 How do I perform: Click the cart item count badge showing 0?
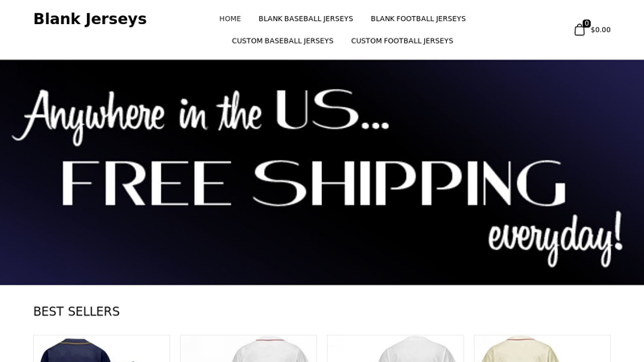coord(587,23)
